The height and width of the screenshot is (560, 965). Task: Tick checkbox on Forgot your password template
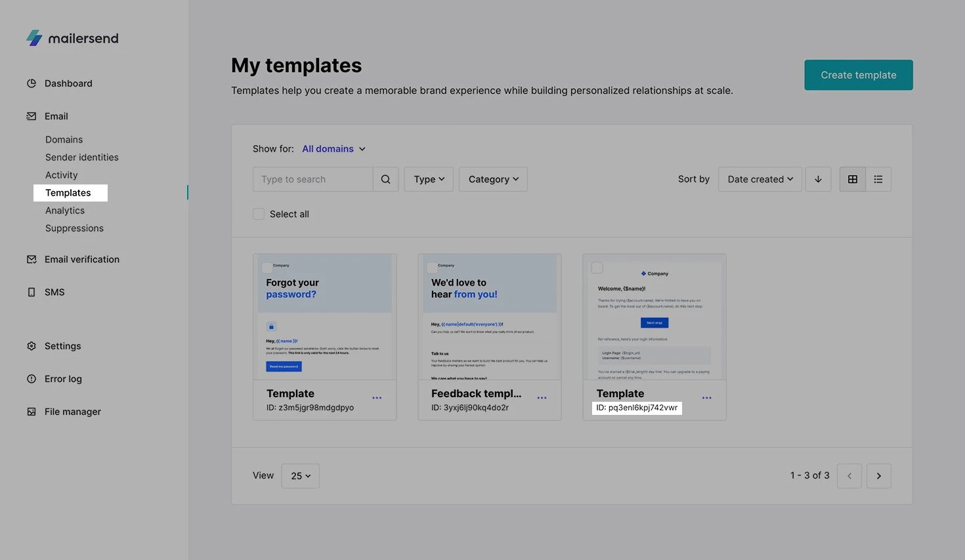267,268
